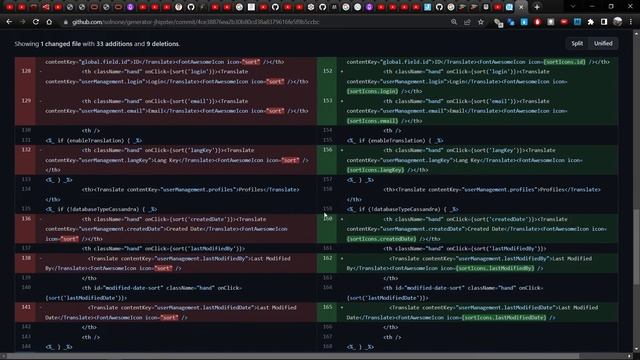
Task: Select added line number 165
Action: coord(327,307)
